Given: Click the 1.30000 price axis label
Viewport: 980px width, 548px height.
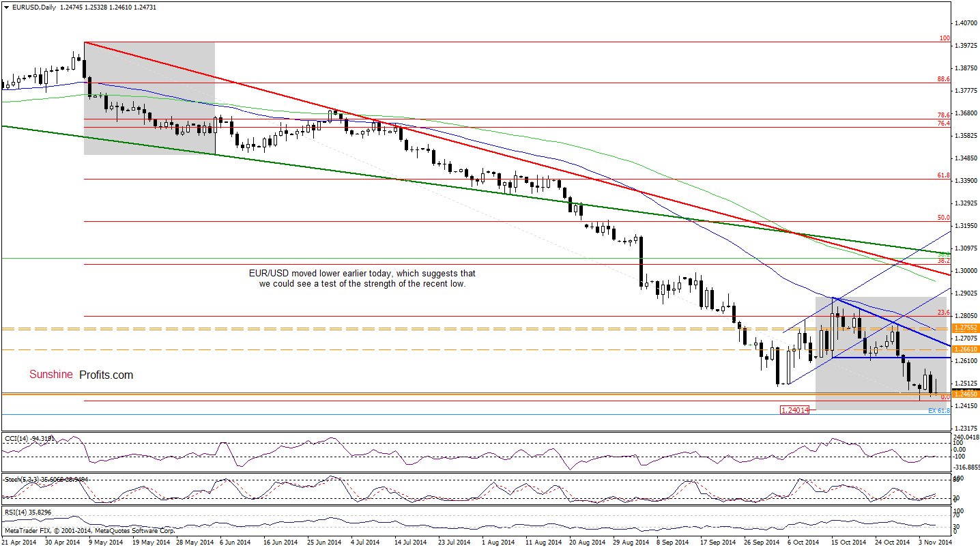Looking at the screenshot, I should point(967,271).
